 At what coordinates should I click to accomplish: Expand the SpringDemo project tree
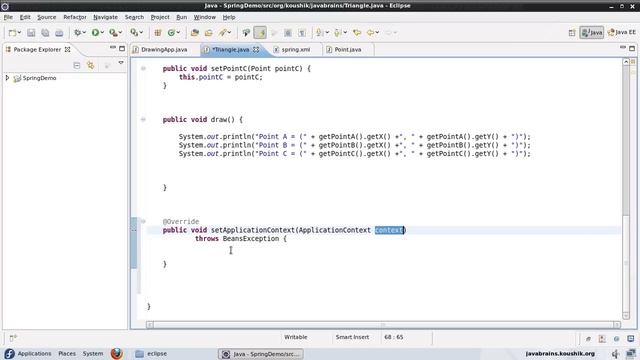click(x=7, y=78)
